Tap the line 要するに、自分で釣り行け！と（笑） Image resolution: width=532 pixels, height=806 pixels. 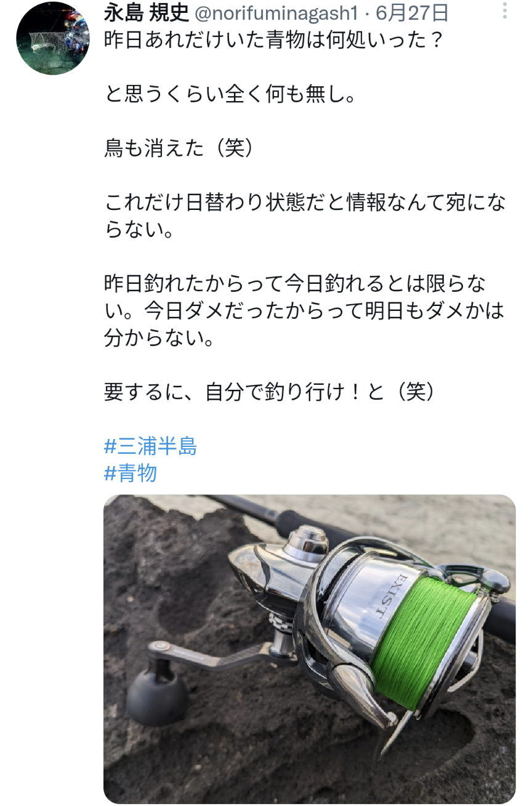(x=270, y=392)
